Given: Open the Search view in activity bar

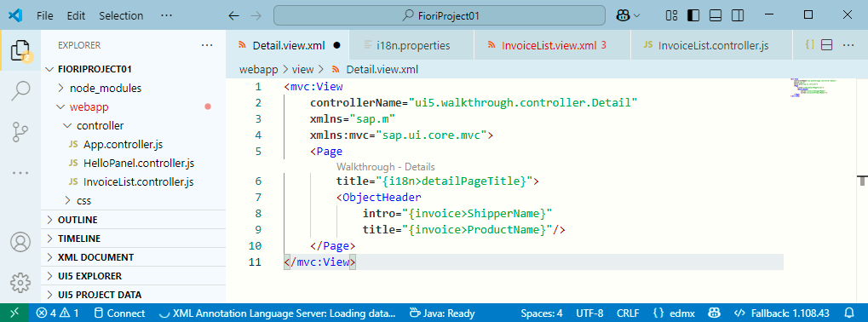Looking at the screenshot, I should (20, 91).
